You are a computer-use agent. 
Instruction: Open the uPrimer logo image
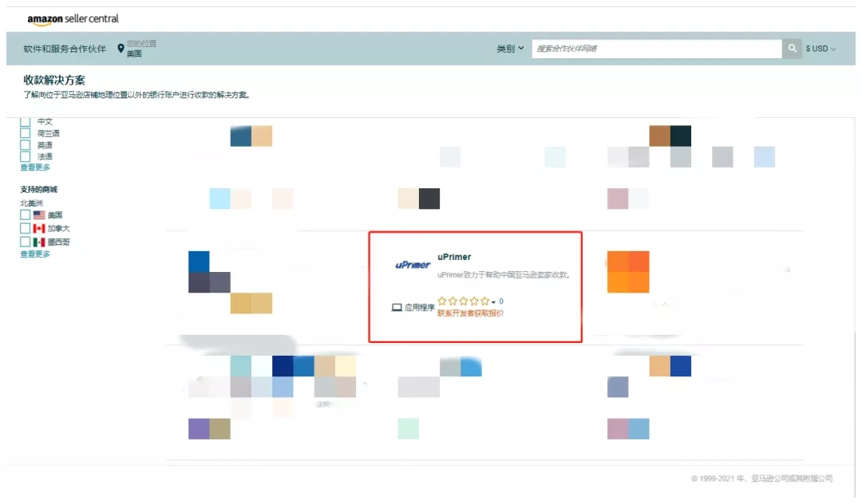(x=413, y=266)
